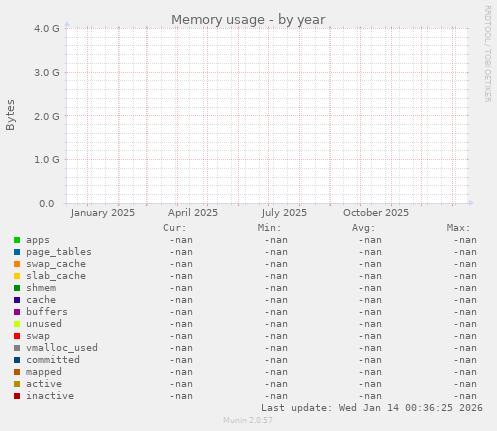Click the 'vmalloc_used' legend label
The width and height of the screenshot is (497, 431).
[x=62, y=348]
